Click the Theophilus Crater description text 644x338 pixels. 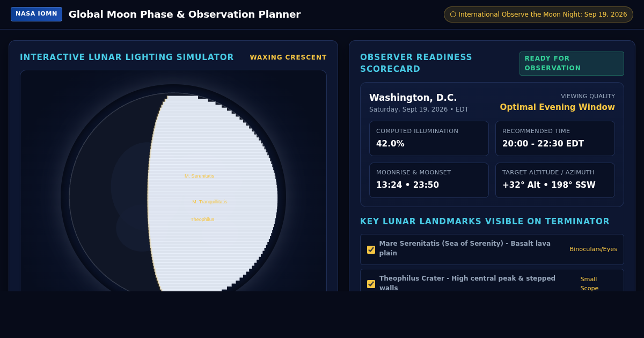[x=467, y=283]
